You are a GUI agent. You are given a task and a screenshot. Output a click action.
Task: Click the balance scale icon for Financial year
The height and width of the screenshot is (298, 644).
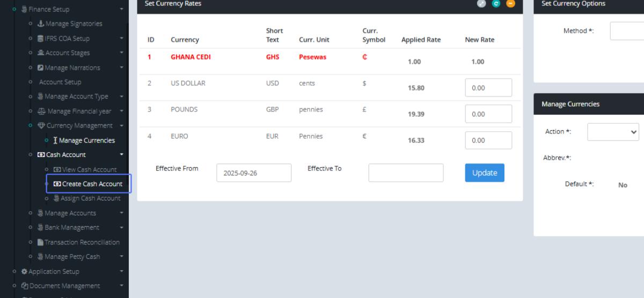click(42, 111)
